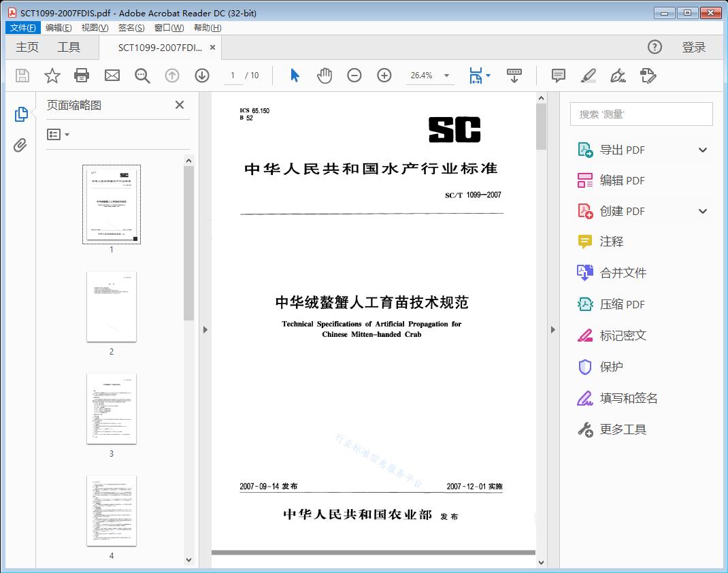Viewport: 728px width, 573px height.
Task: Click the 登录 sign-in button
Action: (x=693, y=47)
